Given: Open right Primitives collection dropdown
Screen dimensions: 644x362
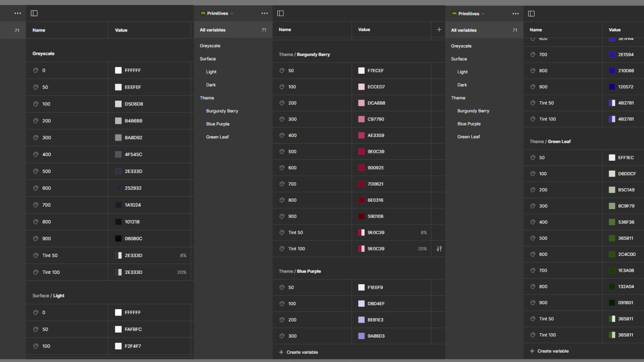Looking at the screenshot, I should pyautogui.click(x=468, y=14).
